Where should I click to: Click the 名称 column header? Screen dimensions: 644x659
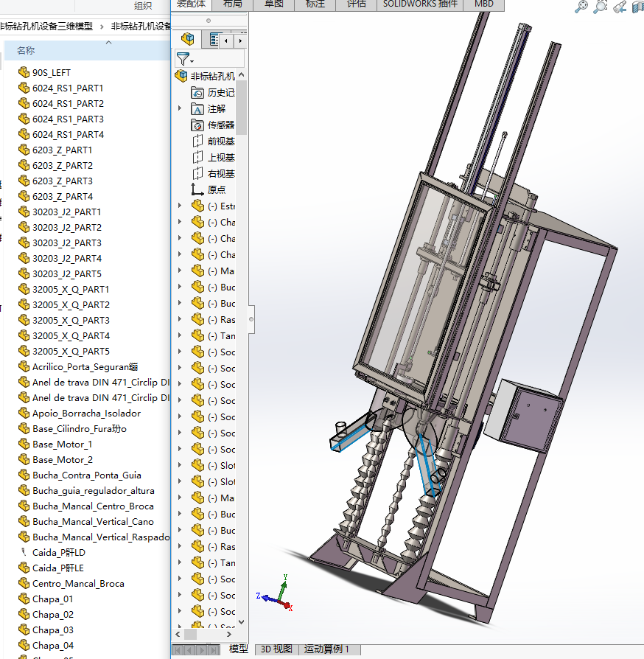click(26, 51)
